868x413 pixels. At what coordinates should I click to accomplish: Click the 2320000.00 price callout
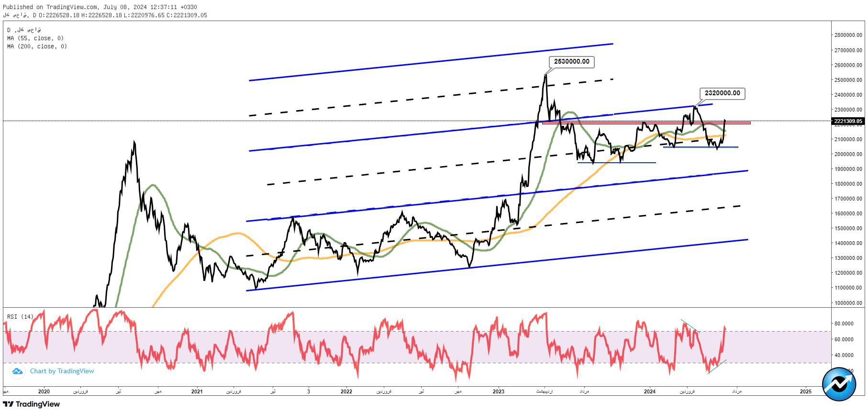[x=722, y=93]
